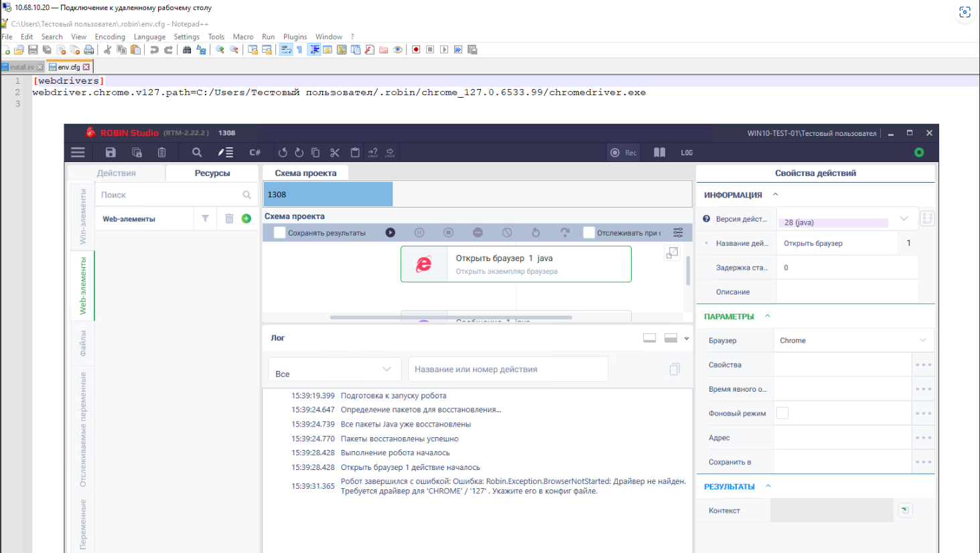Expand the log filter dropdown showing Все
Screen dimensions: 980x553
click(x=334, y=370)
